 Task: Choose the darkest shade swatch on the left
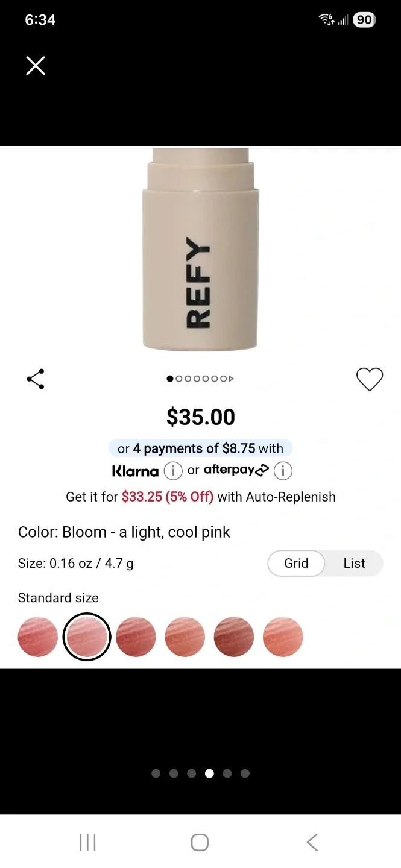click(x=37, y=636)
